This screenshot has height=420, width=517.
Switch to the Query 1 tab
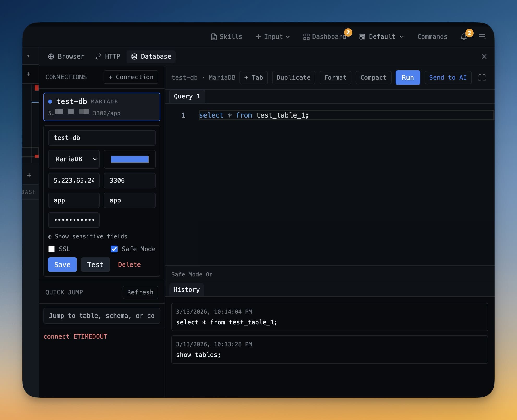(x=187, y=96)
